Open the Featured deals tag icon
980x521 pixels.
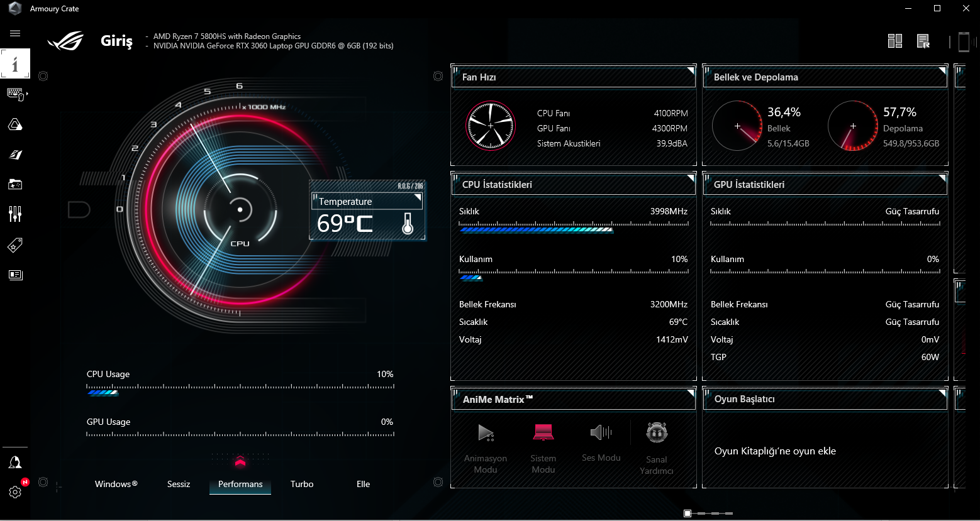point(15,244)
